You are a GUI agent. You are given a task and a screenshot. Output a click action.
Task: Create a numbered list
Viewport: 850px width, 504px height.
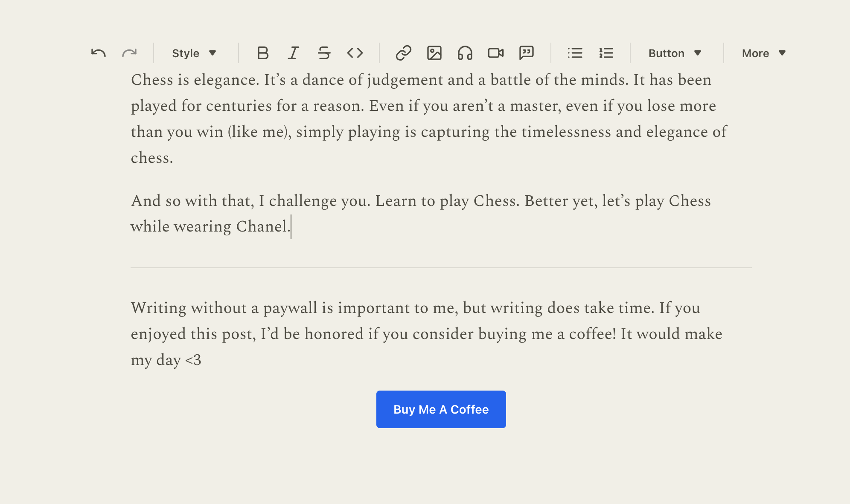[606, 53]
